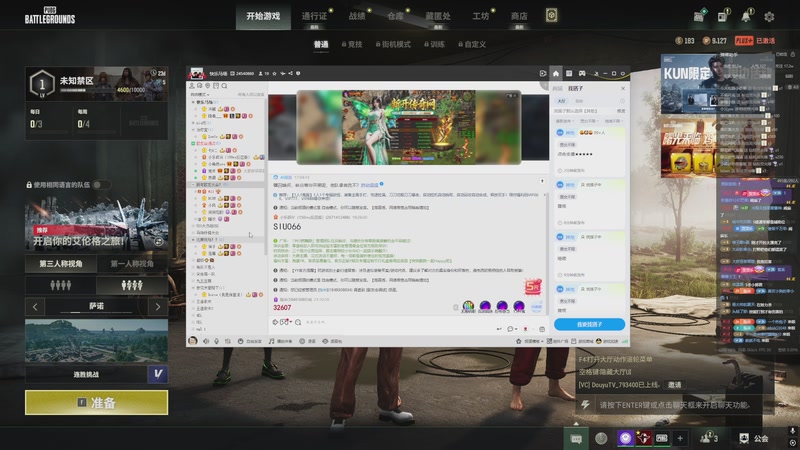The image size is (800, 450).
Task: Click the YY chat message input field
Action: click(x=398, y=322)
